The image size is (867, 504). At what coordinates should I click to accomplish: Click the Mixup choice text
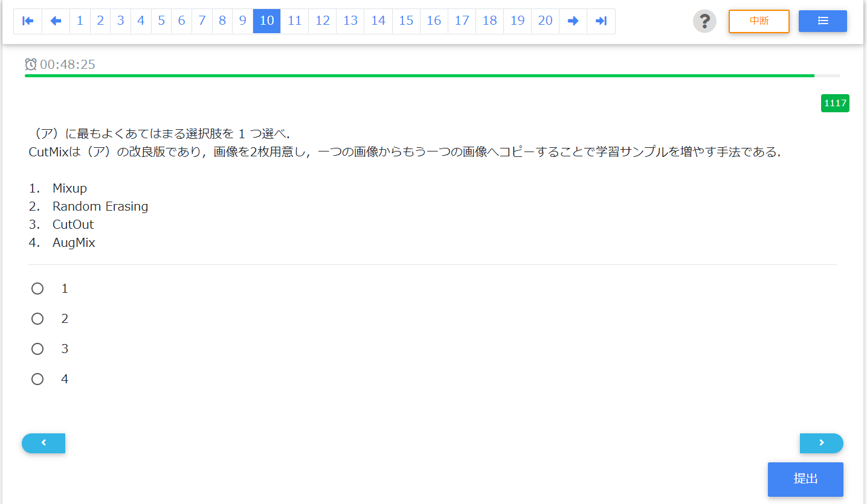pos(69,188)
